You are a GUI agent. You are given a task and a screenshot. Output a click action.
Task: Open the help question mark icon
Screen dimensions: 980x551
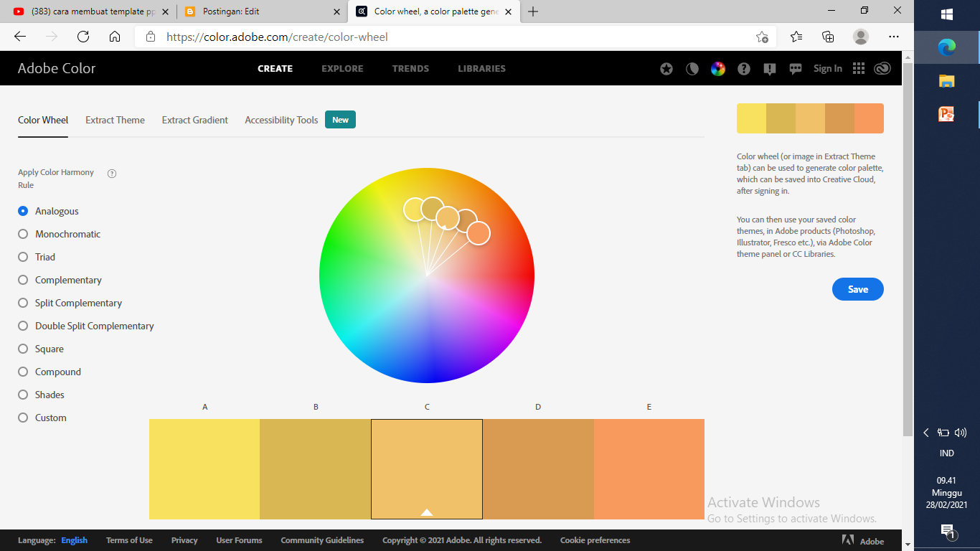[x=744, y=69]
